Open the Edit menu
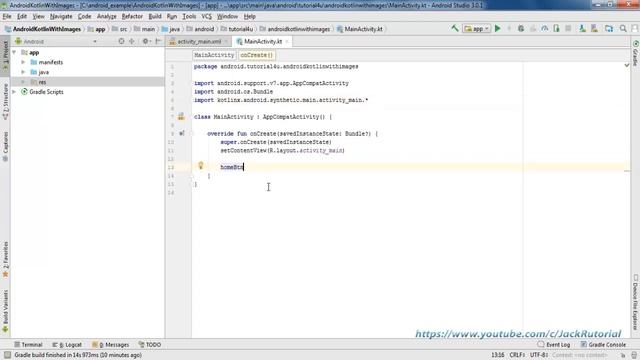Screen dimensions: 640x360 (x=22, y=16)
